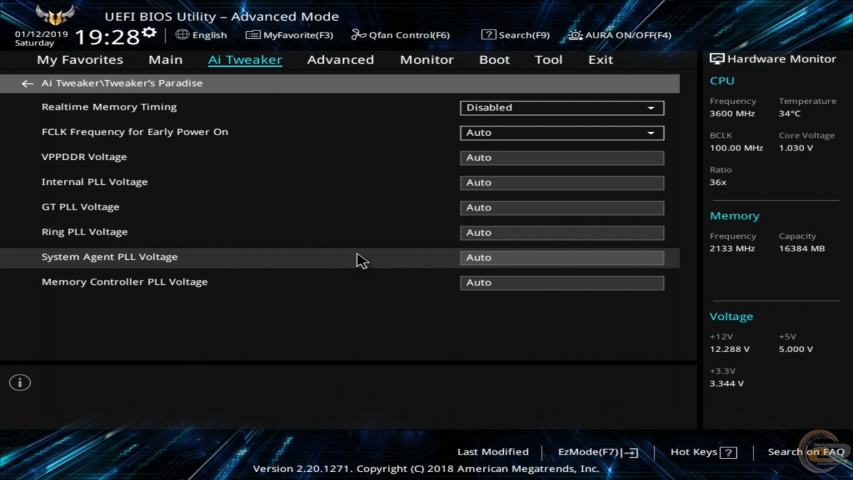Click the Core Voltage value 1.030 V
The image size is (853, 480).
point(796,148)
